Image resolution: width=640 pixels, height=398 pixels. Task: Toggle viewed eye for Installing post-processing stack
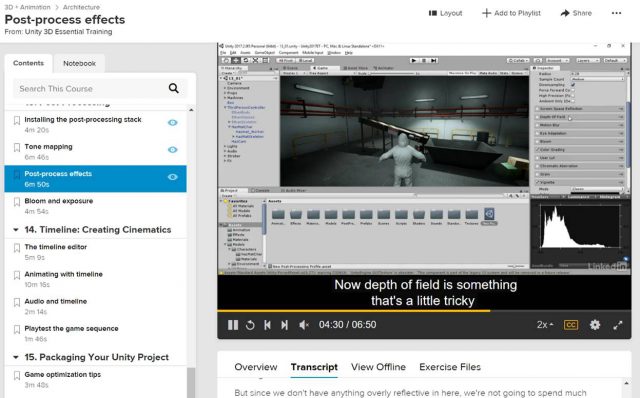173,122
